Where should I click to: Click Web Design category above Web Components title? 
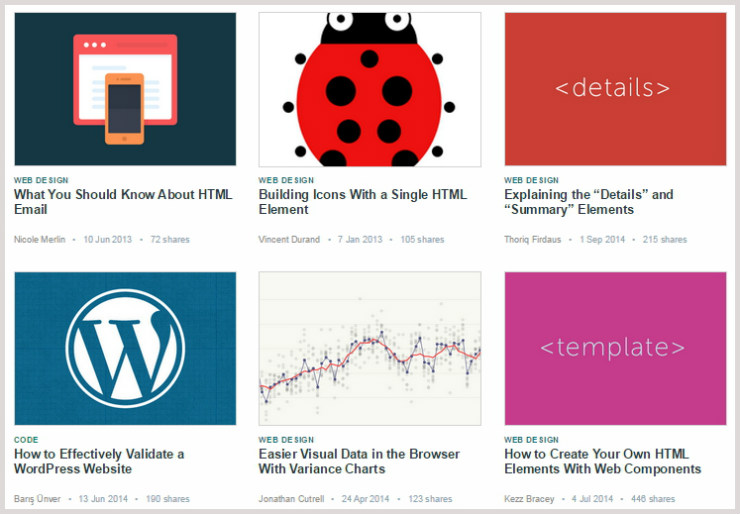tap(531, 440)
